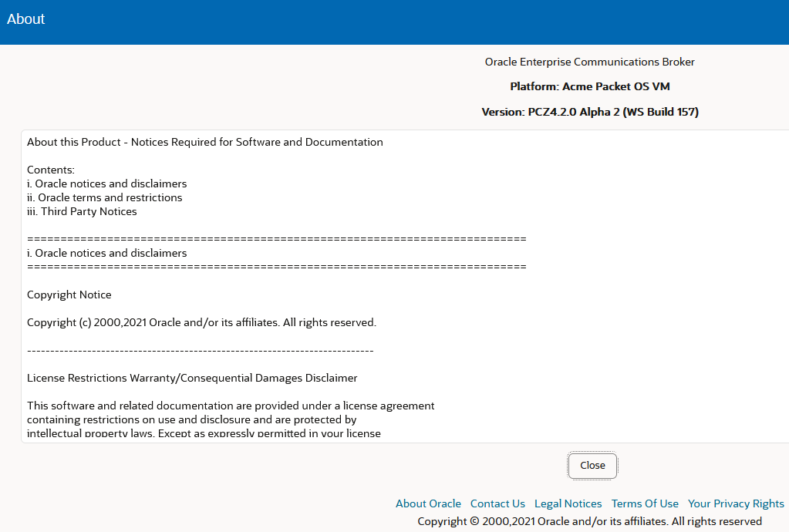Click the About dialog title
789x532 pixels.
click(x=25, y=19)
